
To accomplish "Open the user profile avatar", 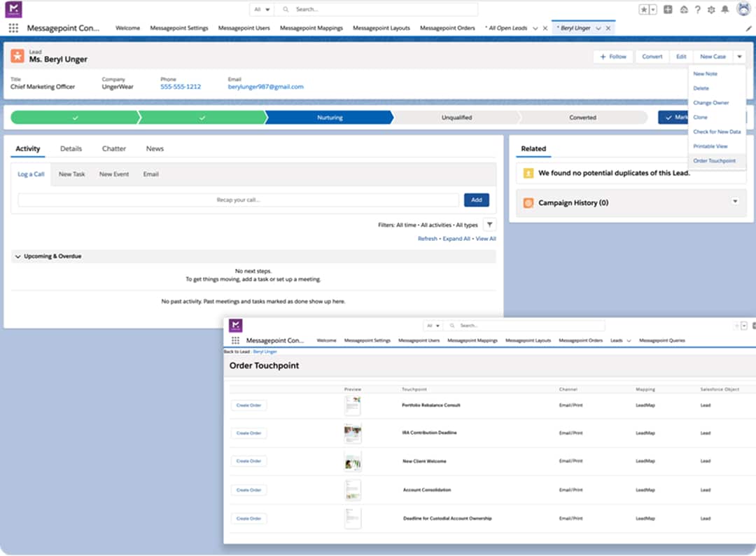I will click(744, 8).
